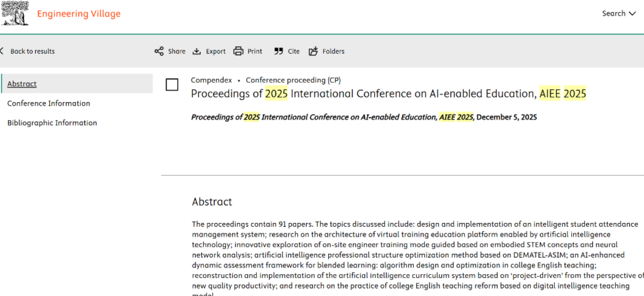Viewport: 644px width, 296px height.
Task: Select the Abstract sidebar tab
Action: click(x=77, y=83)
